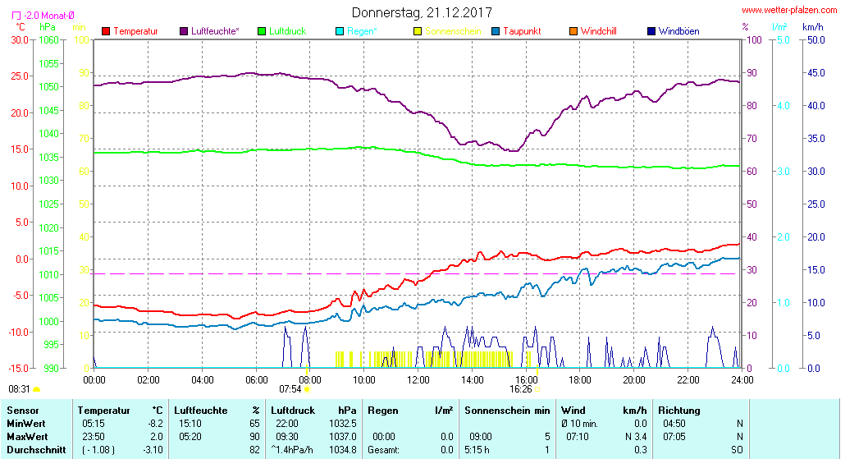The height and width of the screenshot is (459, 868).
Task: Click the 12:00 time axis label
Action: [x=418, y=380]
